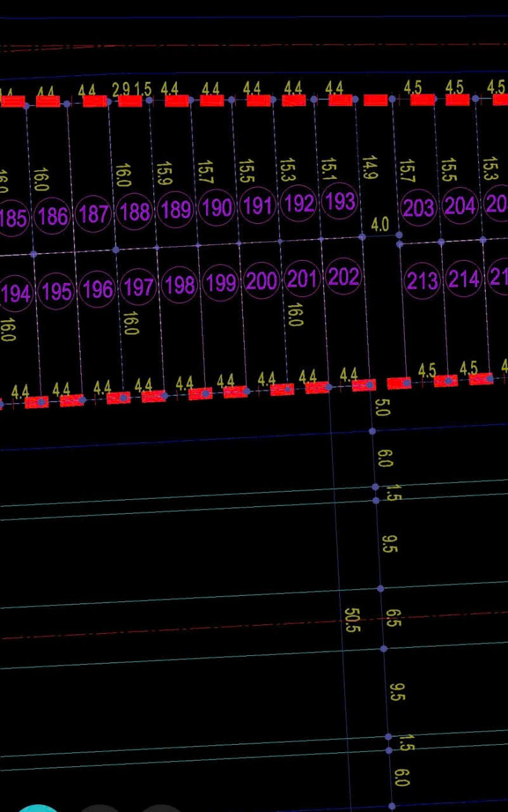Click lot 191 circle label
The height and width of the screenshot is (812, 508).
tap(257, 206)
